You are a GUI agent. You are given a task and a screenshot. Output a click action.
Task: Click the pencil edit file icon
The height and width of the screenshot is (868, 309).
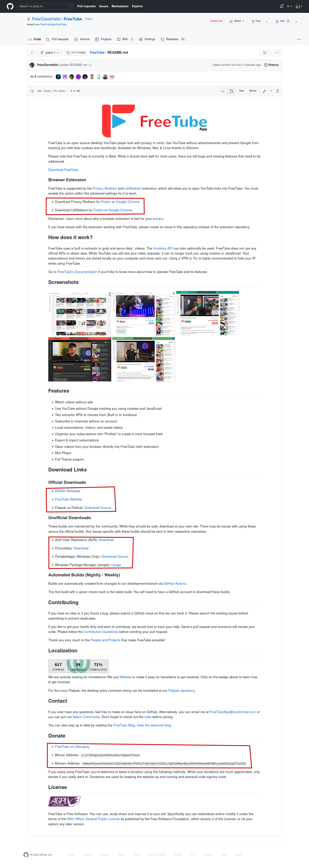tap(264, 91)
